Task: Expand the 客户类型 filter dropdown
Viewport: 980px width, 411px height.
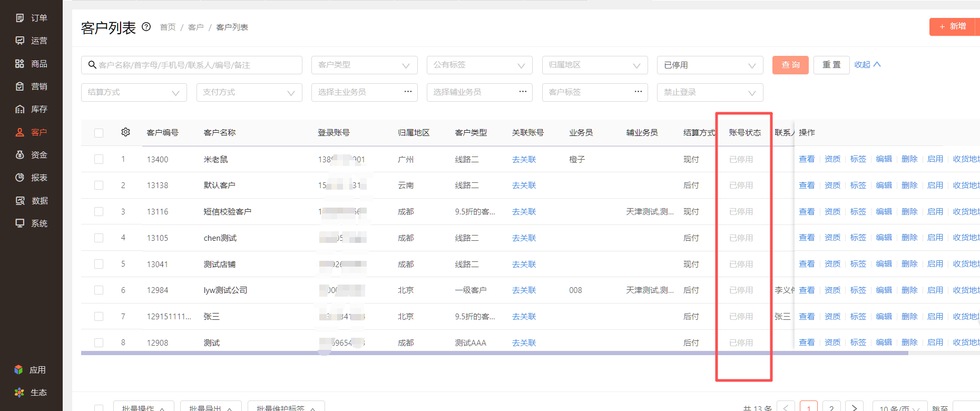Action: point(365,65)
